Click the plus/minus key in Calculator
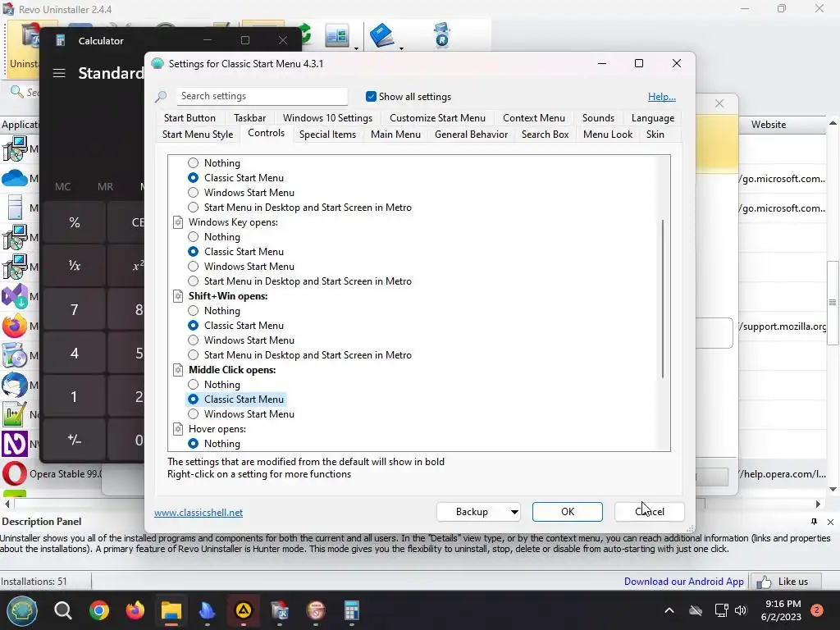The width and height of the screenshot is (840, 630). (74, 440)
